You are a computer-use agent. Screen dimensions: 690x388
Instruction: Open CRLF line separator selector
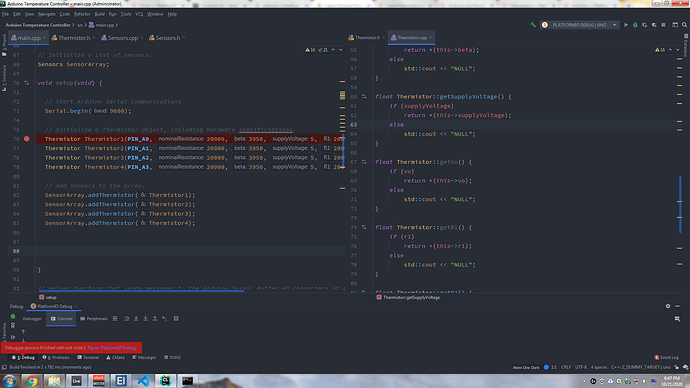[566, 367]
